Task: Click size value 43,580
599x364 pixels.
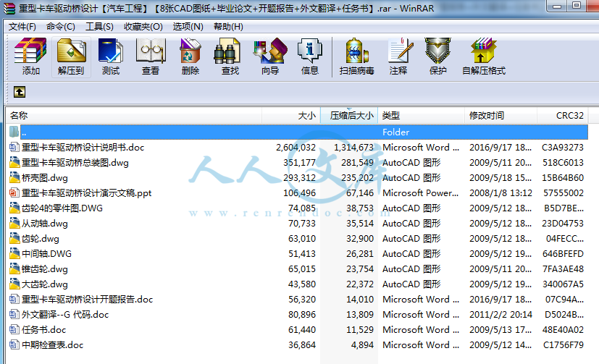Action: (302, 284)
